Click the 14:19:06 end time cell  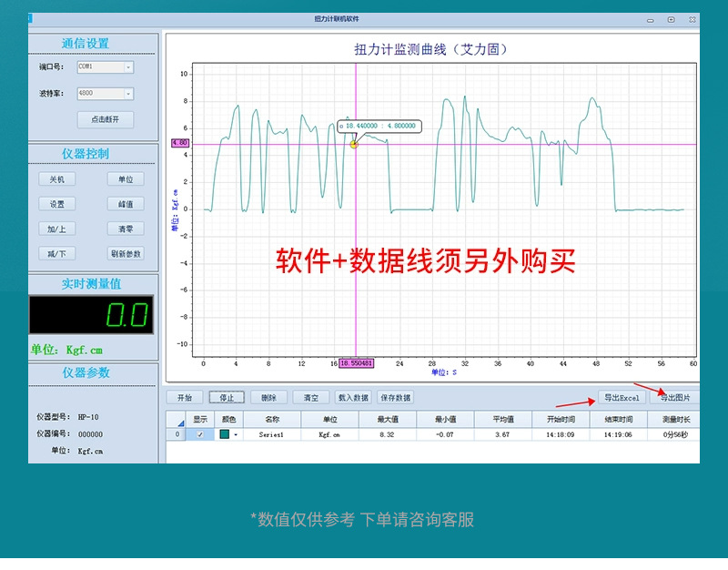[619, 435]
